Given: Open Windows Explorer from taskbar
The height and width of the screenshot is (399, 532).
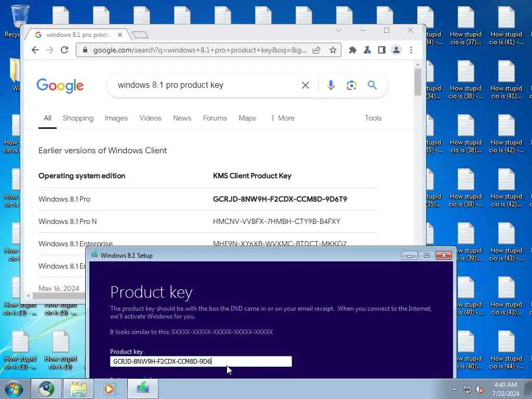Looking at the screenshot, I should [x=78, y=389].
